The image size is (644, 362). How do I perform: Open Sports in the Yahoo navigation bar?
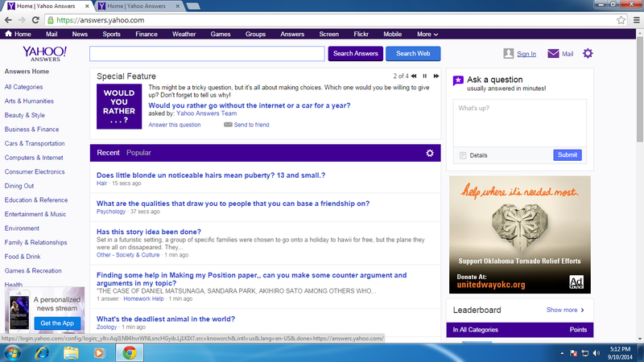111,34
